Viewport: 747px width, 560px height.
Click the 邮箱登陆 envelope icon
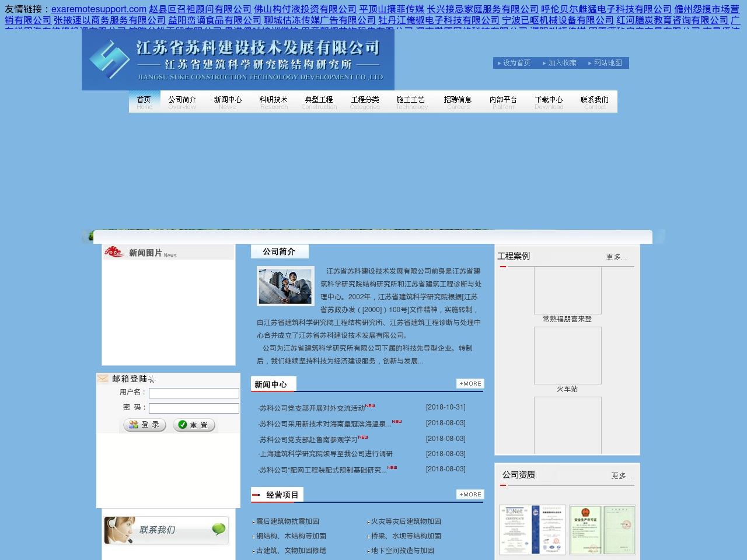pos(103,379)
